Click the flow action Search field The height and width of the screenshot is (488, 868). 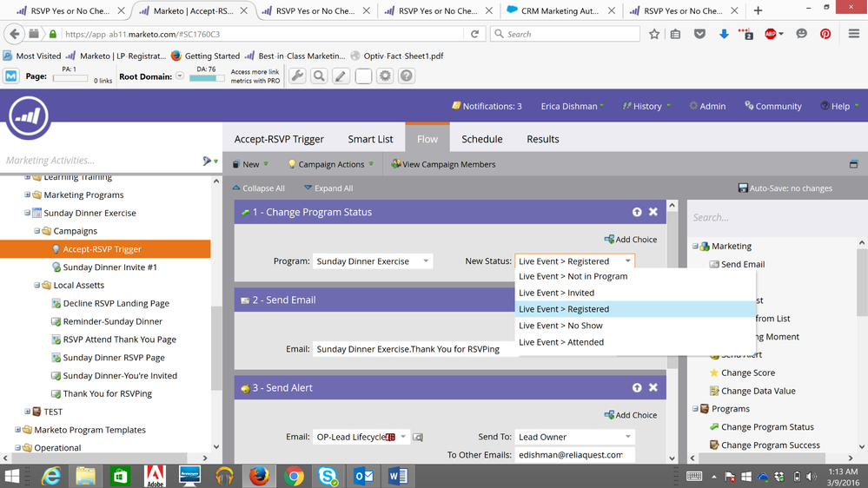(774, 217)
